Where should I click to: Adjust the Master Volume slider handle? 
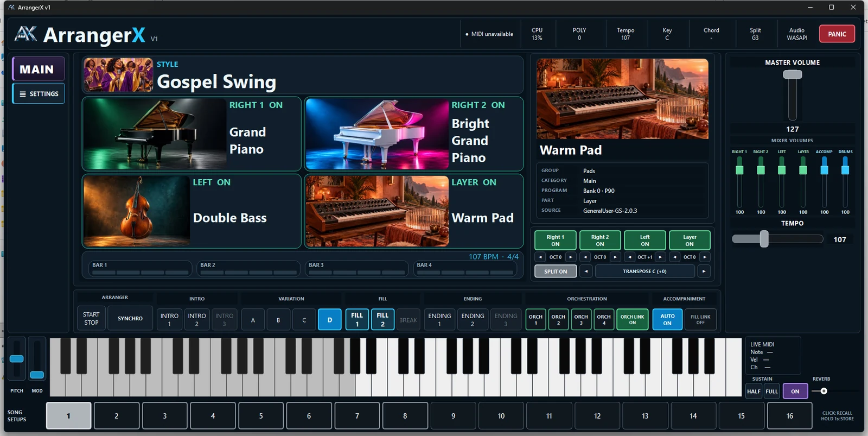click(793, 74)
